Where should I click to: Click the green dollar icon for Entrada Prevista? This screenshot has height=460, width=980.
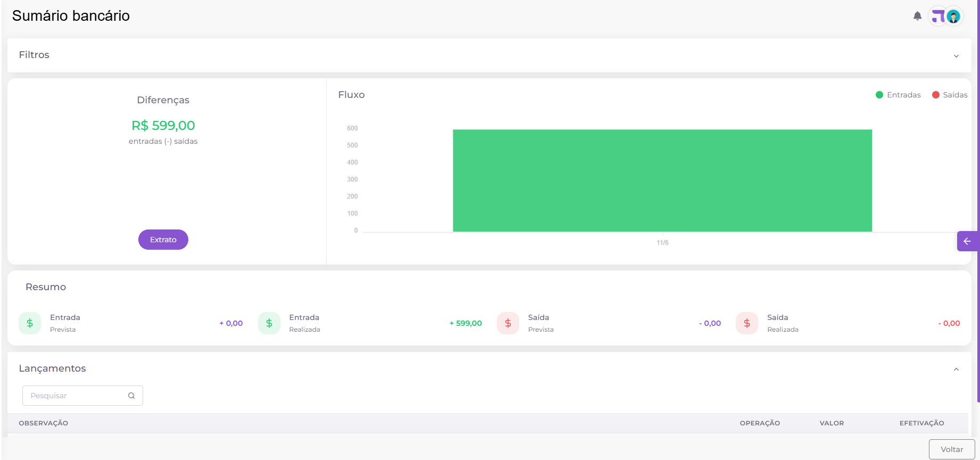click(30, 323)
